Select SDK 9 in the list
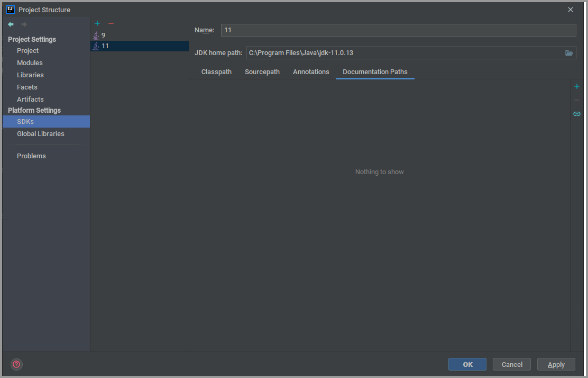The width and height of the screenshot is (588, 378). 103,35
